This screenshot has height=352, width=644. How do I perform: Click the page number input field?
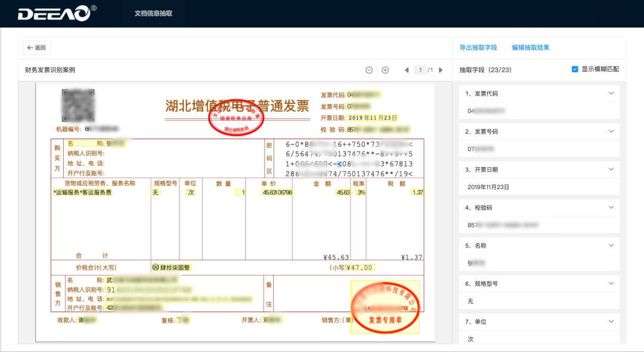(x=420, y=70)
